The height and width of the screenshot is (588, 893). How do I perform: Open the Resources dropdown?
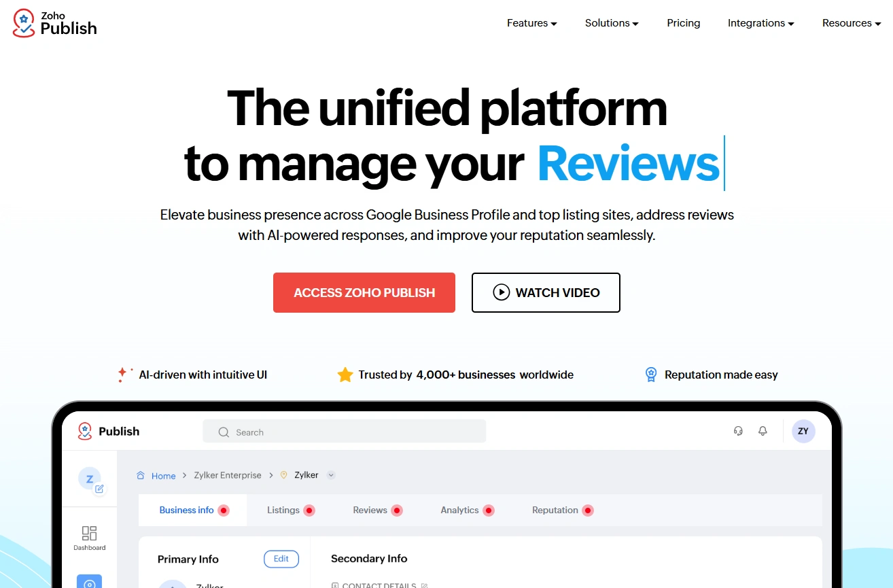pyautogui.click(x=851, y=22)
